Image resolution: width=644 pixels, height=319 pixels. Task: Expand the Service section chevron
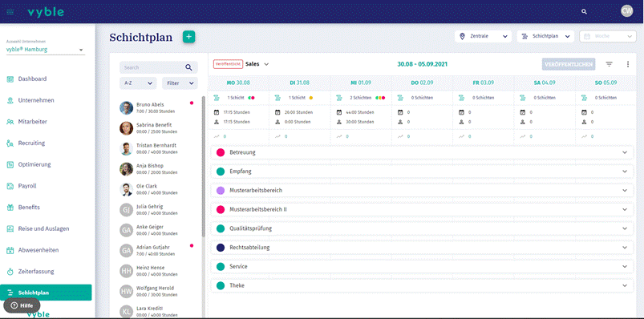[x=625, y=266]
